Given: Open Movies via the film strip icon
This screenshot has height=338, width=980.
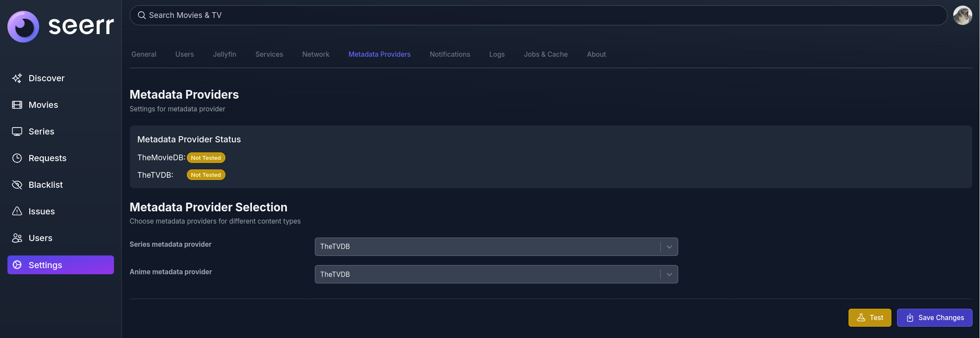Looking at the screenshot, I should (x=17, y=105).
